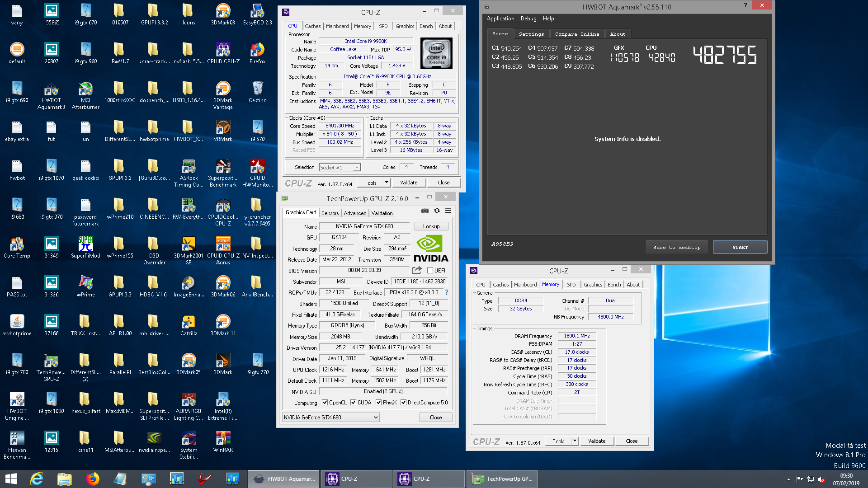
Task: Show hidden system tray icons
Action: click(788, 479)
